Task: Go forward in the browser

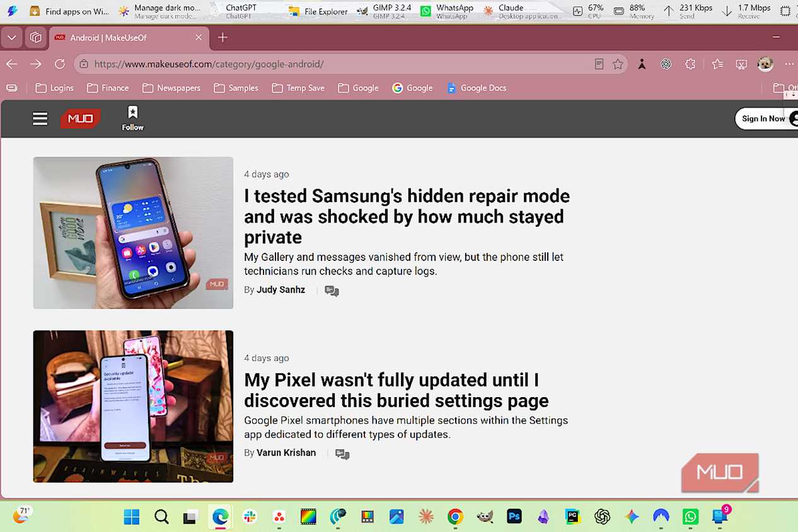Action: [x=35, y=64]
